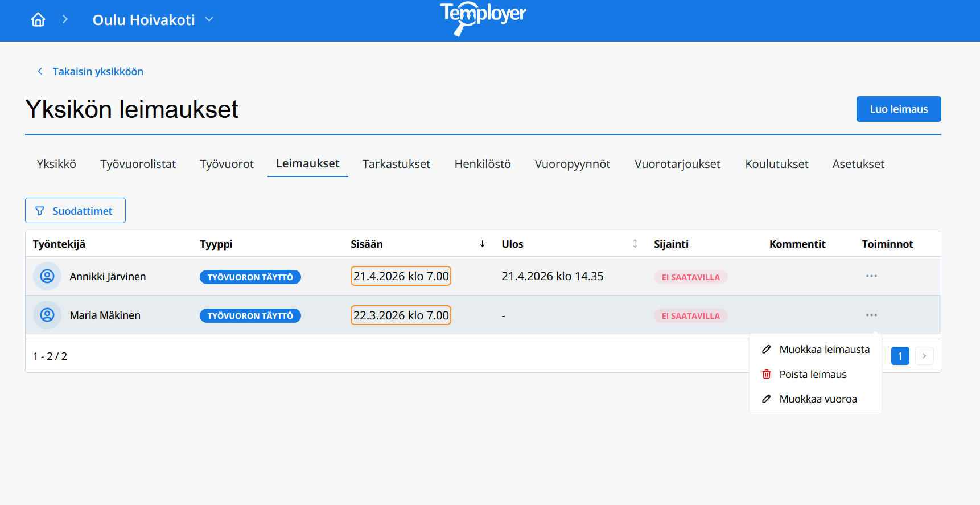Click the TemplECTED logo placeholder

pyautogui.click(x=483, y=19)
